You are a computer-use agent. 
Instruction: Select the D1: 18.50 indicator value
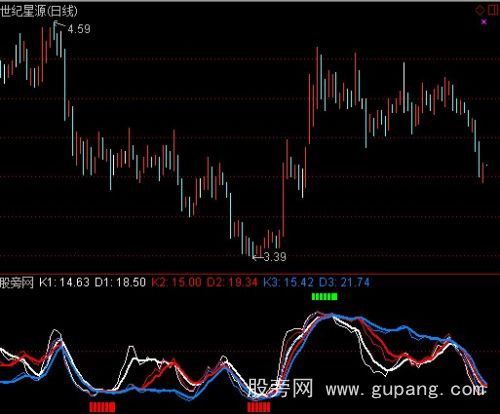[x=120, y=283]
